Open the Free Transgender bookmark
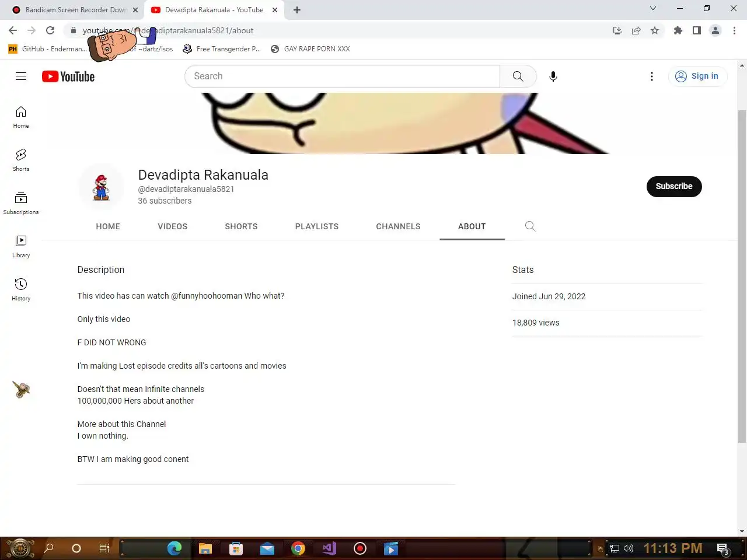Screen dimensions: 747x560 point(222,49)
